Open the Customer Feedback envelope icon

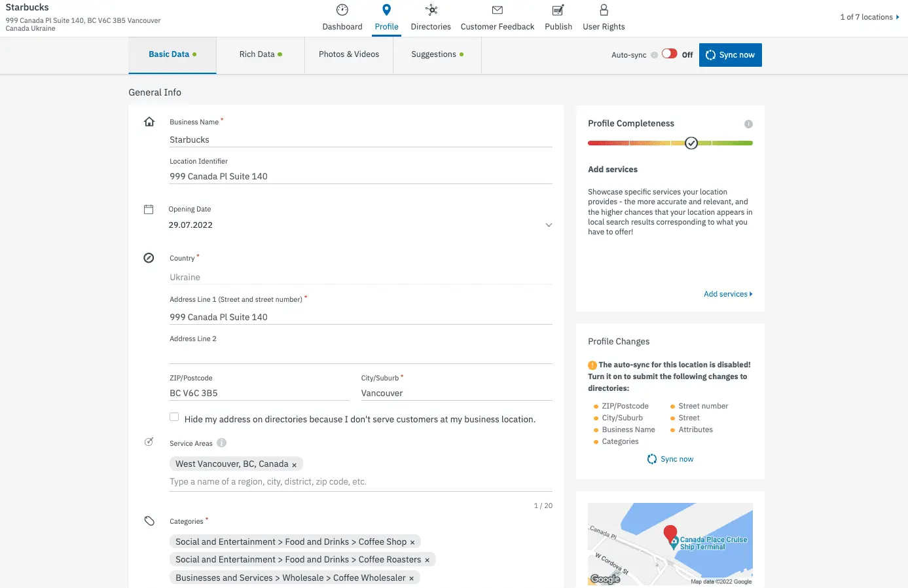(x=498, y=10)
